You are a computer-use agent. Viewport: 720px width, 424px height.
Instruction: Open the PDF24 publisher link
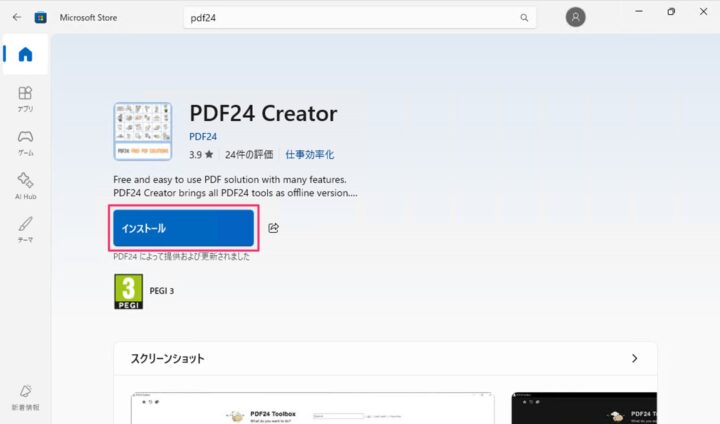click(203, 136)
